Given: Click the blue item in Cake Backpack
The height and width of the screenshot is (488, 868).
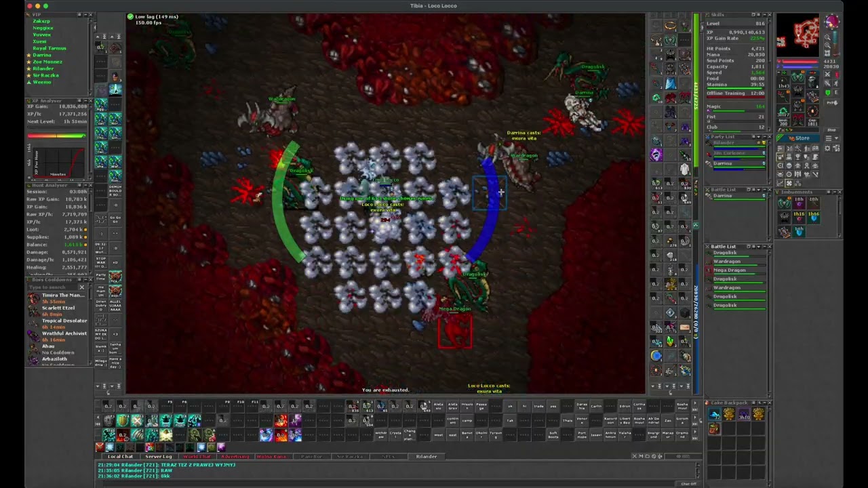Looking at the screenshot, I should (715, 415).
